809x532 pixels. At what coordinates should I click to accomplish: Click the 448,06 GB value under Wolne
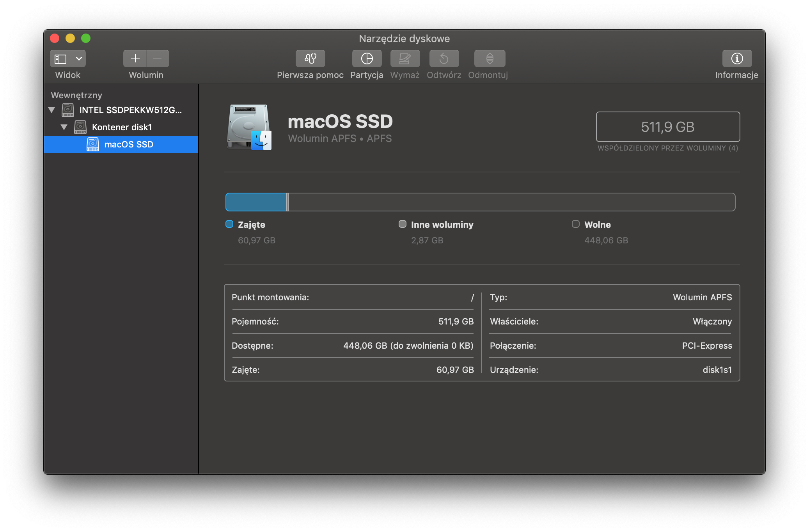pyautogui.click(x=606, y=240)
